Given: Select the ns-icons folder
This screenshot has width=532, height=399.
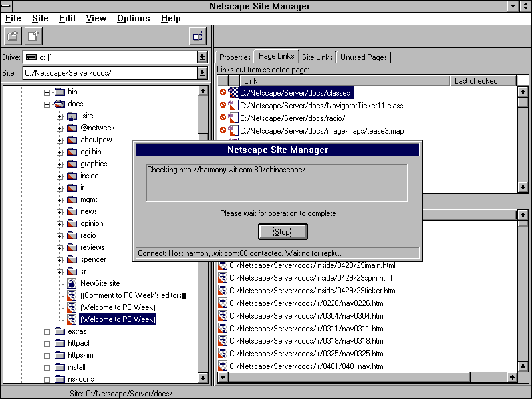Looking at the screenshot, I should 80,379.
